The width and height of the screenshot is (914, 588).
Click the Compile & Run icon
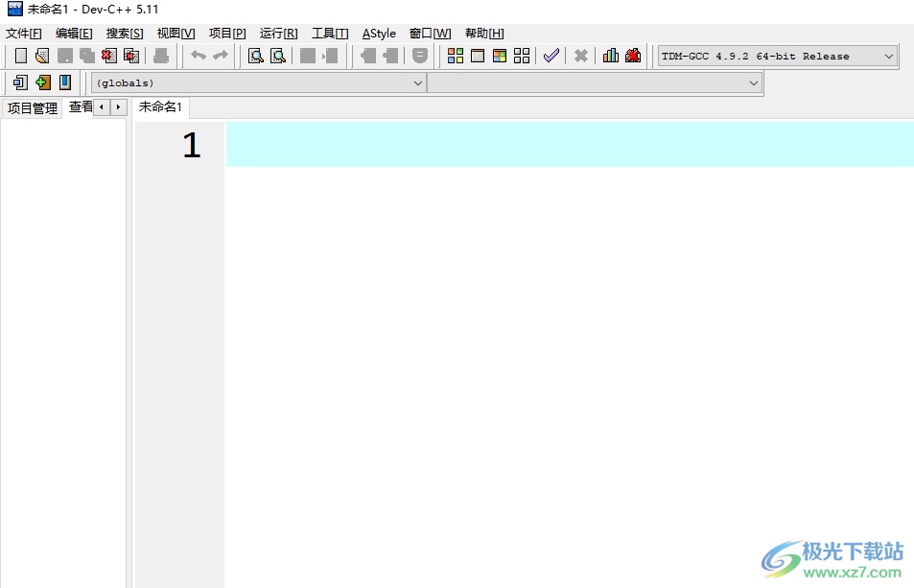tap(500, 56)
